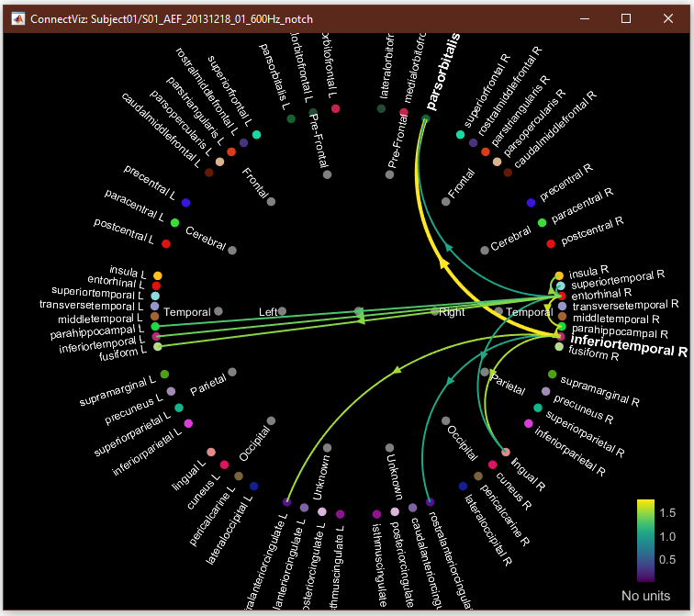Select the blue precentral R node

(531, 203)
